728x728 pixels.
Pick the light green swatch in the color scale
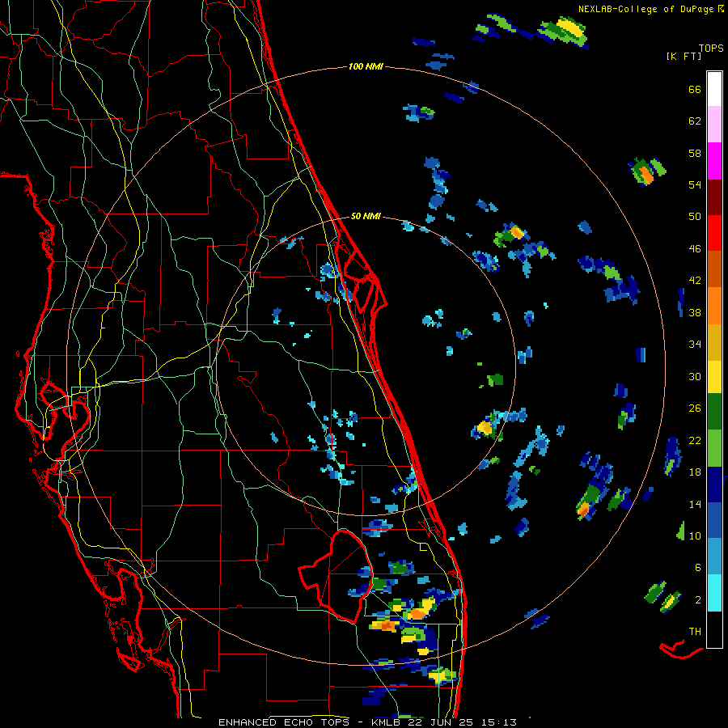click(x=714, y=448)
